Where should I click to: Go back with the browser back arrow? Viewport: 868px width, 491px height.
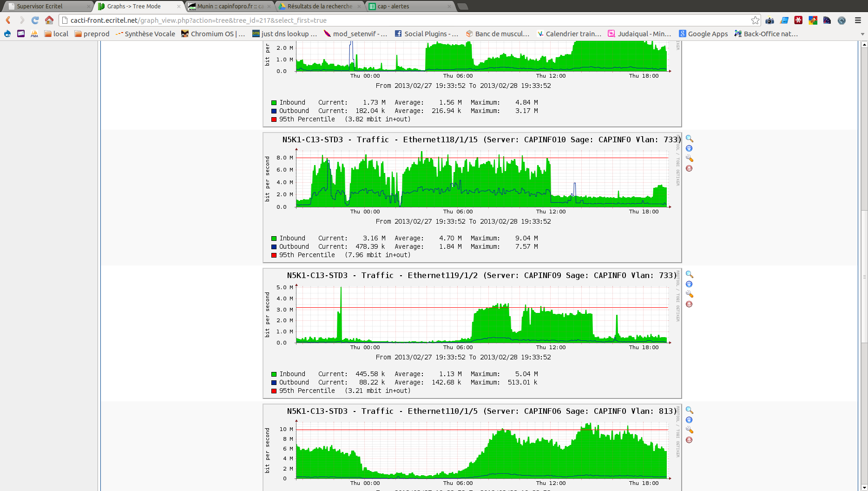click(x=8, y=20)
